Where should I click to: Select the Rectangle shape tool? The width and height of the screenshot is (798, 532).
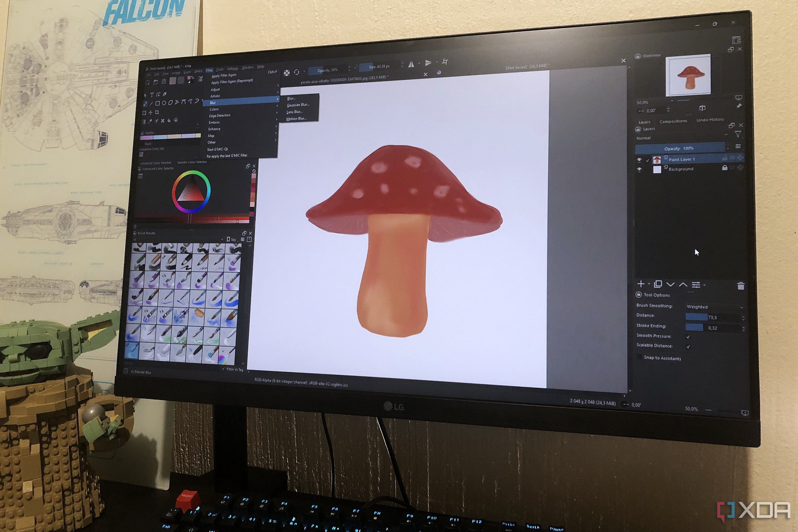(157, 103)
